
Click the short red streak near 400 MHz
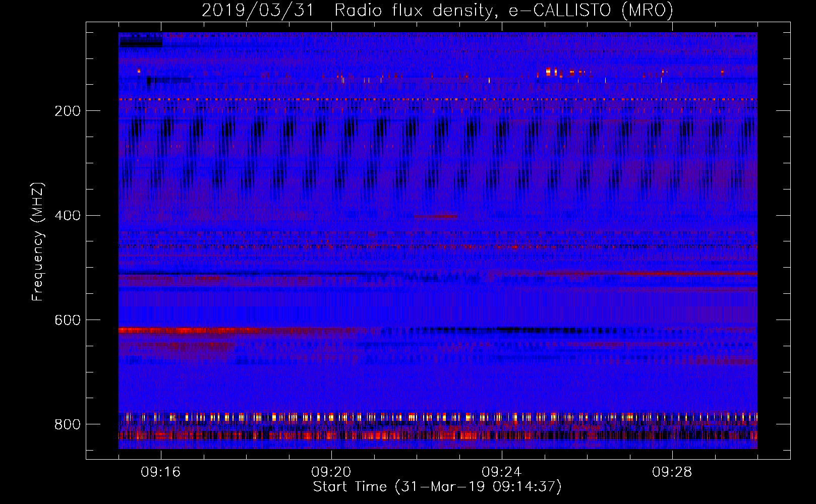(x=436, y=217)
